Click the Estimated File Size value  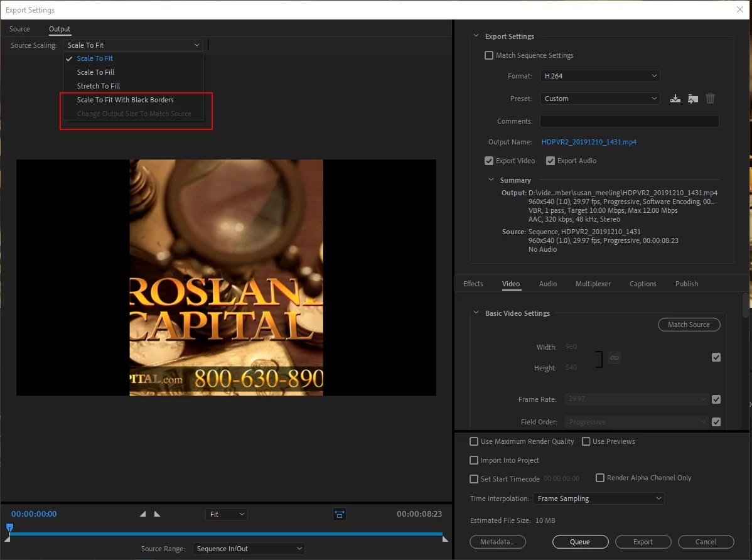545,520
